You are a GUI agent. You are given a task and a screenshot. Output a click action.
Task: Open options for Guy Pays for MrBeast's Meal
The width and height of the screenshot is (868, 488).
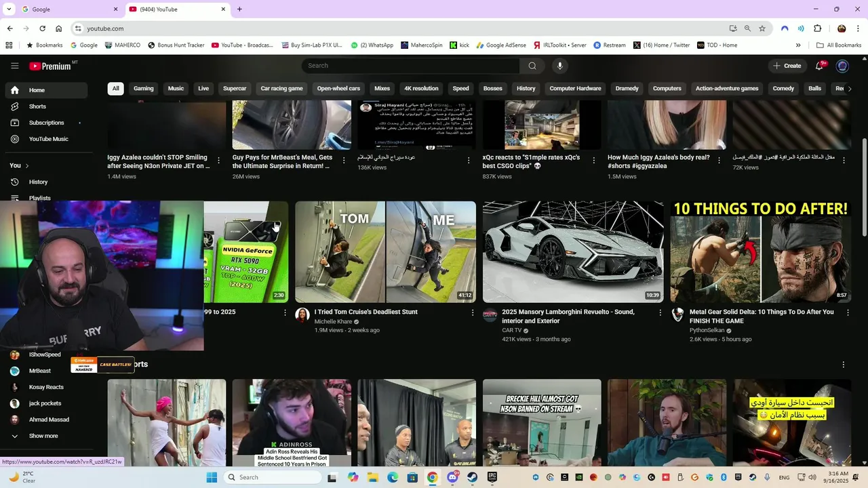click(x=344, y=161)
